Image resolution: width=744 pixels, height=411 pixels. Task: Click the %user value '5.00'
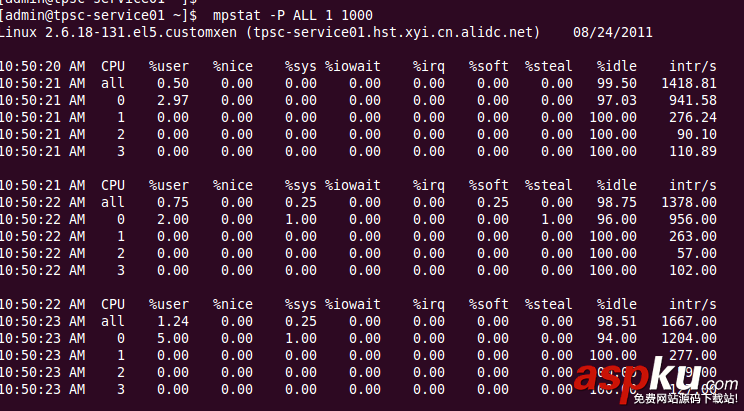click(x=173, y=339)
